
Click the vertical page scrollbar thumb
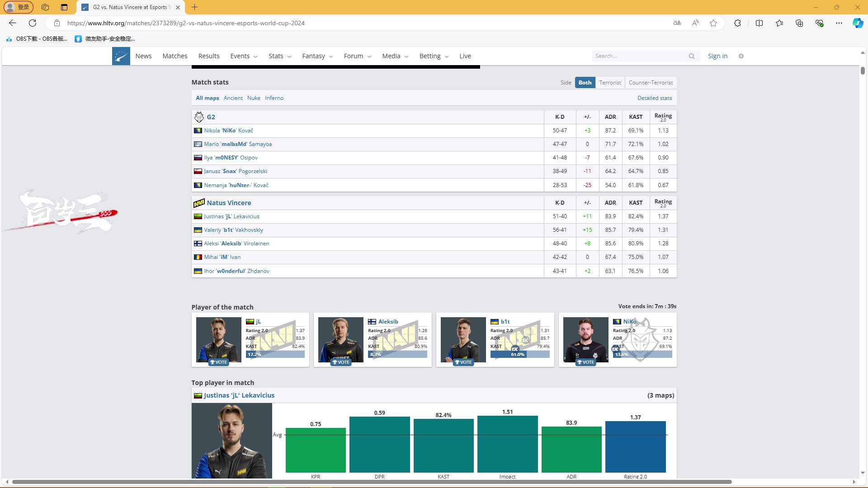pos(863,70)
